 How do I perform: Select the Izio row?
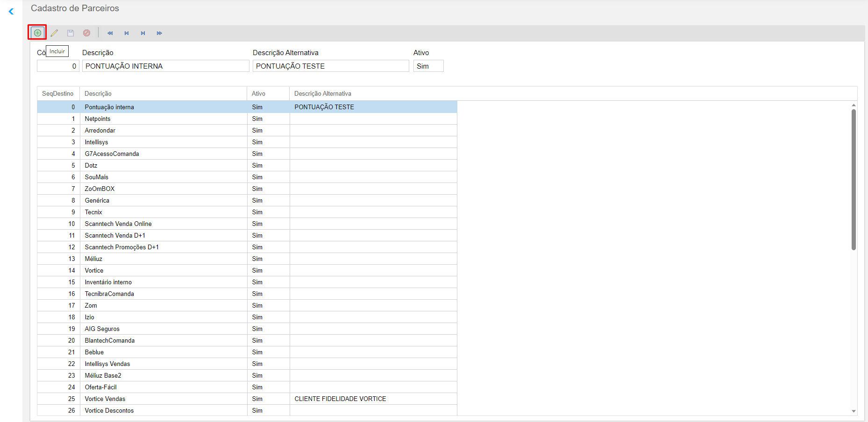click(x=247, y=317)
